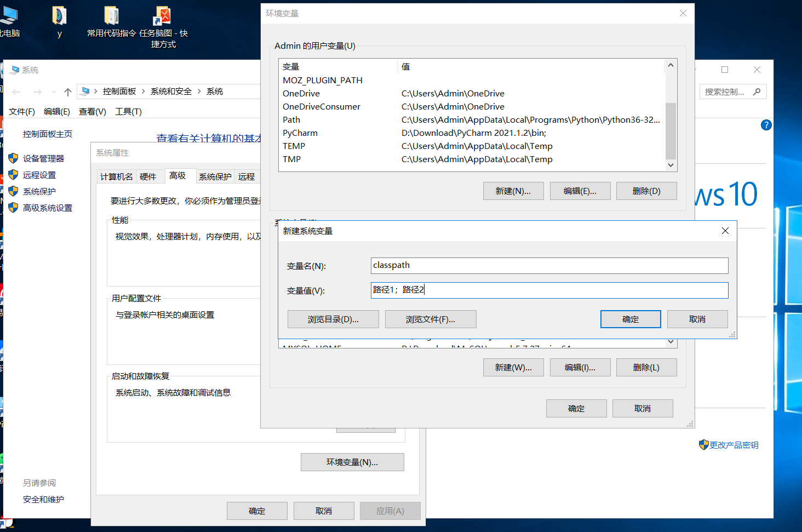Open 控制面板主页 link

coord(48,134)
